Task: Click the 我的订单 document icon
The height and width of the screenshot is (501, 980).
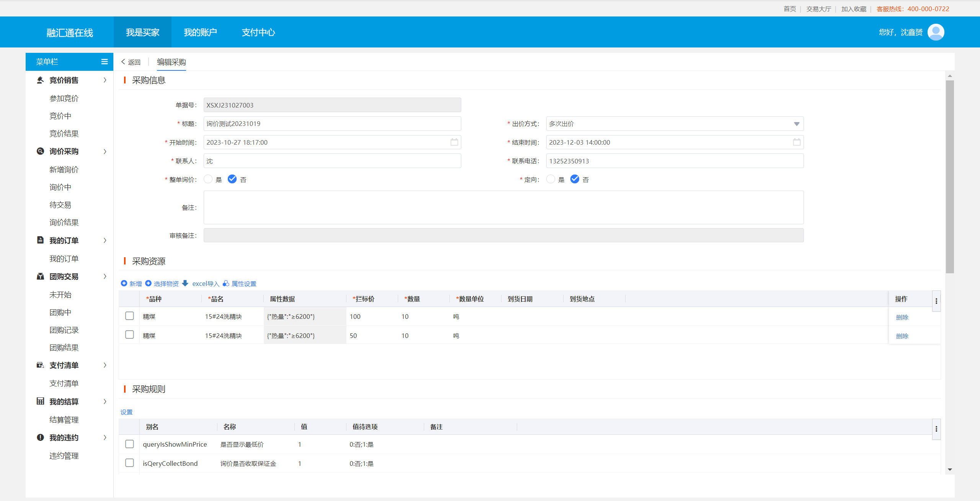Action: [x=40, y=240]
